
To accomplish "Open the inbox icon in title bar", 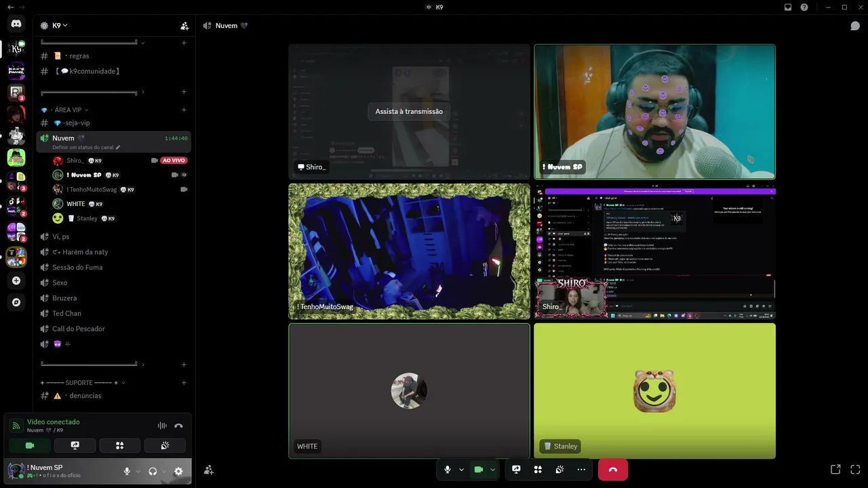I will point(788,7).
